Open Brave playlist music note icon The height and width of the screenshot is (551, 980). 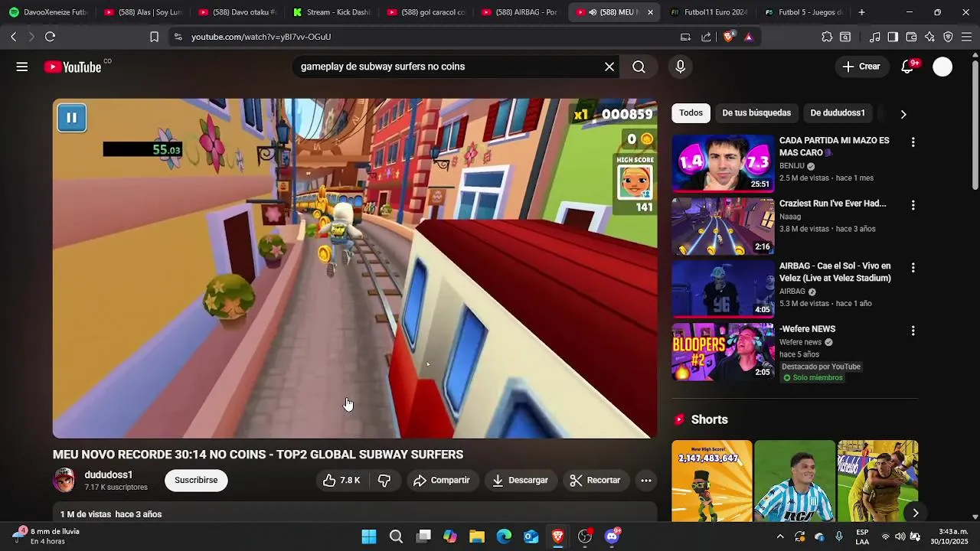tap(874, 37)
